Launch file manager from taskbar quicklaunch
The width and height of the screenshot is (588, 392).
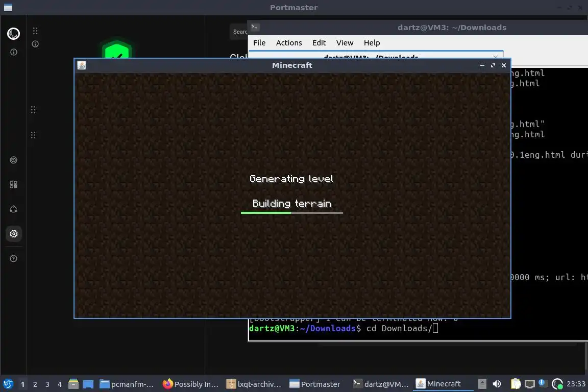click(73, 384)
